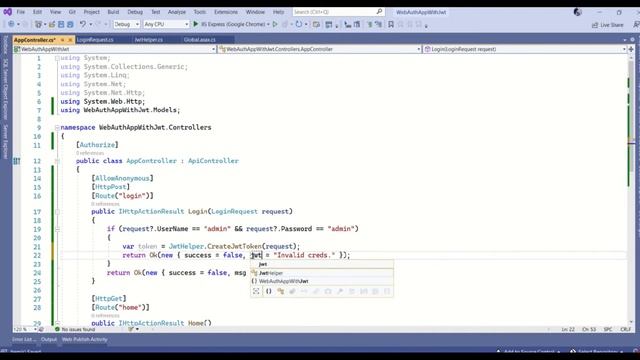Image resolution: width=640 pixels, height=360 pixels.
Task: Click the SPC indentation indicator
Action: tap(608, 329)
